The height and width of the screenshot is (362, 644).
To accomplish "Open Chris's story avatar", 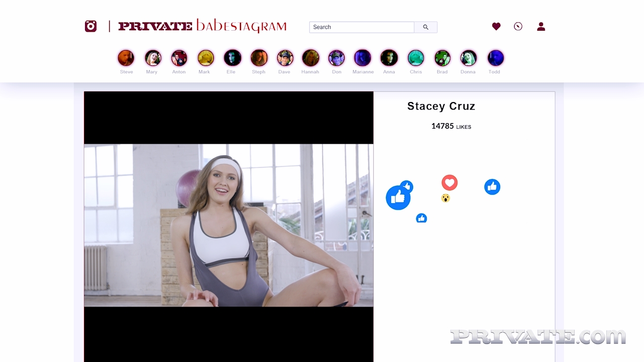I will tap(416, 58).
